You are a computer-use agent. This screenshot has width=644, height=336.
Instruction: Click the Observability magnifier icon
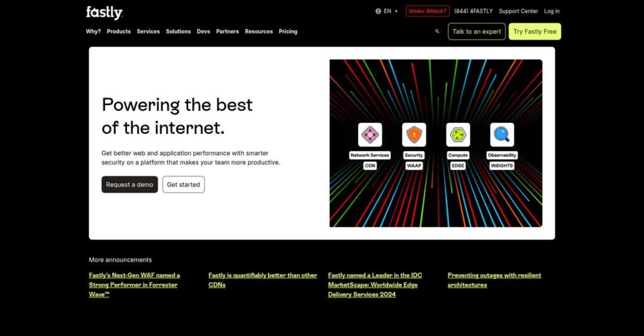pyautogui.click(x=502, y=135)
